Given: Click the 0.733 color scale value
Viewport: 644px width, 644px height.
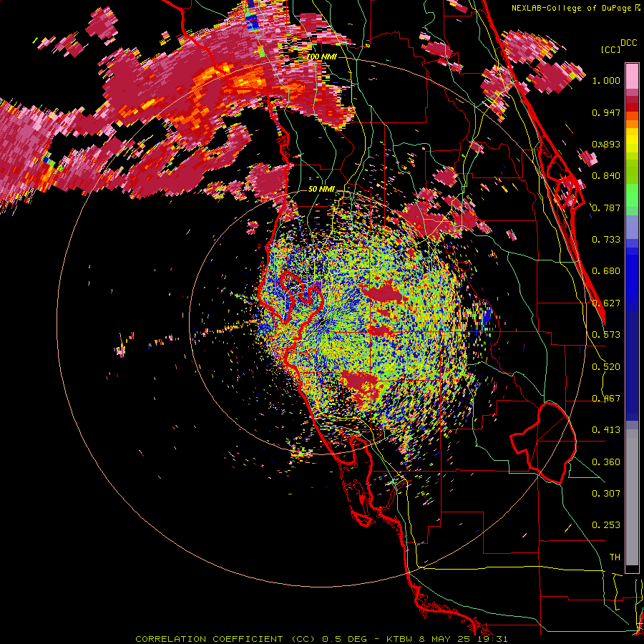Looking at the screenshot, I should (606, 240).
